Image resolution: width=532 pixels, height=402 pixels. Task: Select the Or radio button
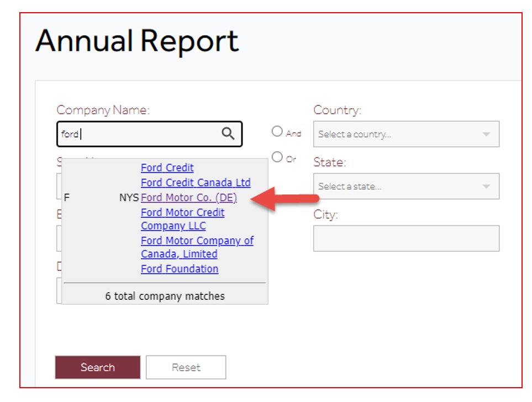(277, 157)
